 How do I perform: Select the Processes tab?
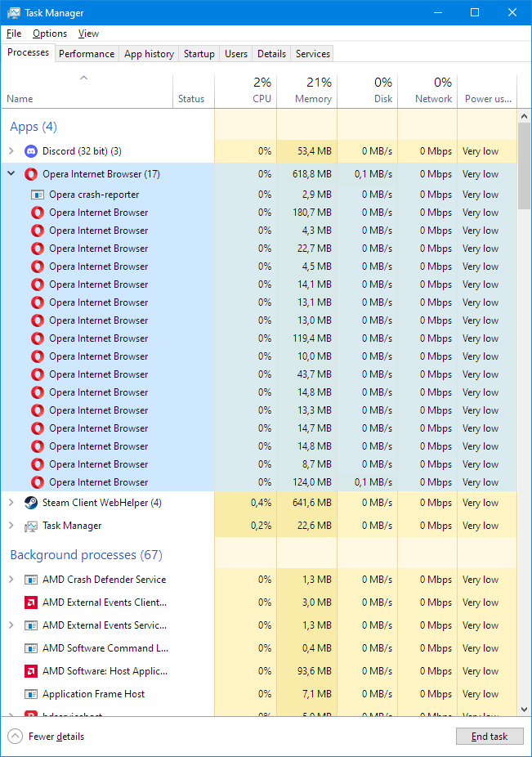point(28,52)
